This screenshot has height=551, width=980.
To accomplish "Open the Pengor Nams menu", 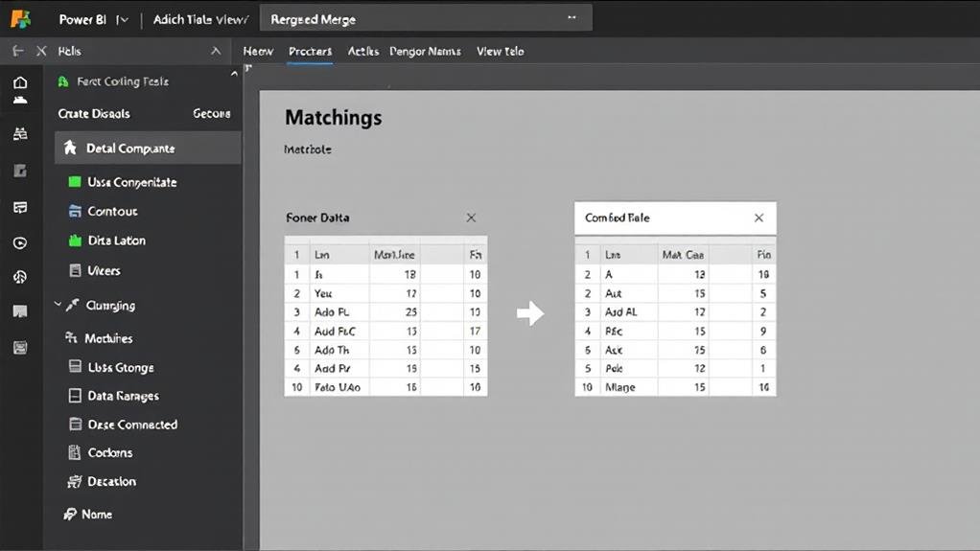I will [x=425, y=51].
